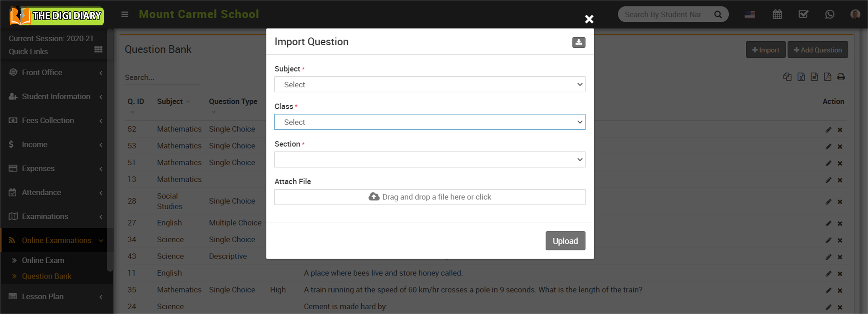The image size is (868, 314).
Task: Open the Class dropdown
Action: pos(429,122)
